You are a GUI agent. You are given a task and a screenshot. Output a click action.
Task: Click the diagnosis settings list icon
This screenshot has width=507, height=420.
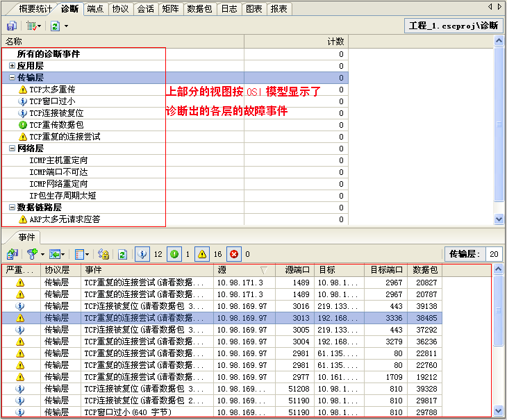(31, 26)
